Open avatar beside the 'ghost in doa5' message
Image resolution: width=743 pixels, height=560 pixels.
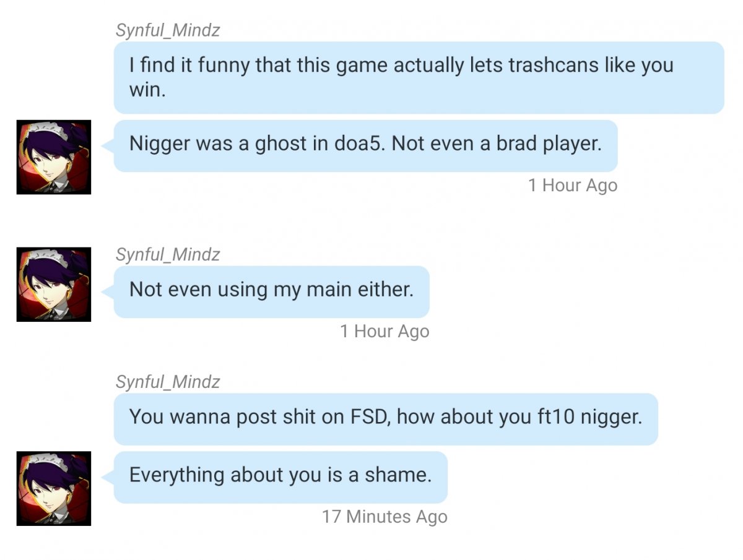54,157
